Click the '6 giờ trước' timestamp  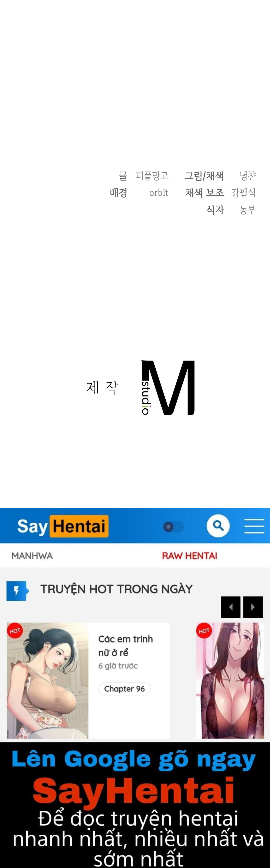point(118,666)
